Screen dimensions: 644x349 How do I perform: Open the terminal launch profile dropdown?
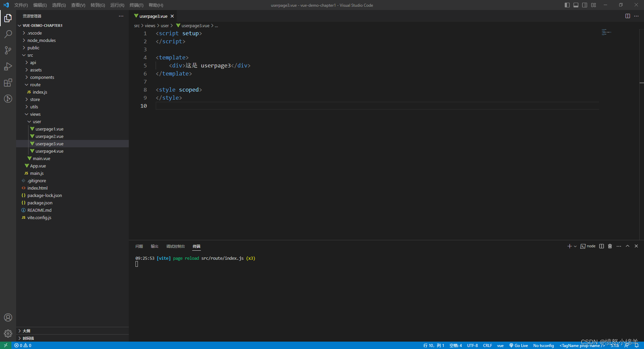point(575,246)
